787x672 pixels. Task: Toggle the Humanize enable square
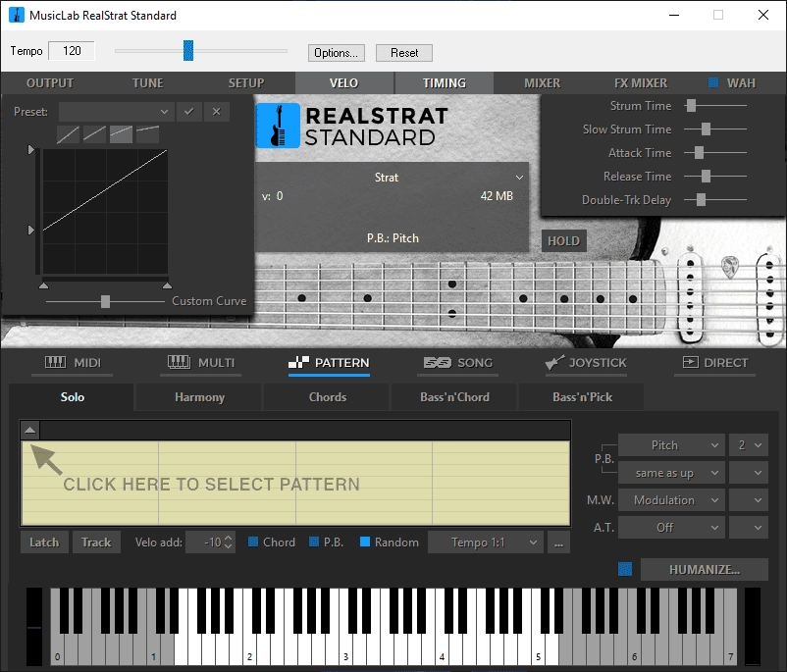click(x=625, y=569)
